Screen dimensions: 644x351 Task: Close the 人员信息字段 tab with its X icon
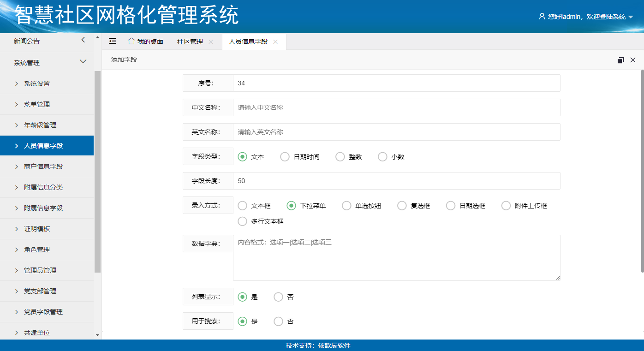pyautogui.click(x=275, y=42)
